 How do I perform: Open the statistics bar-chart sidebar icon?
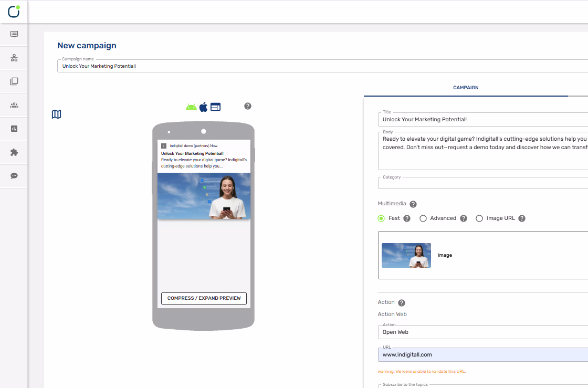point(14,129)
